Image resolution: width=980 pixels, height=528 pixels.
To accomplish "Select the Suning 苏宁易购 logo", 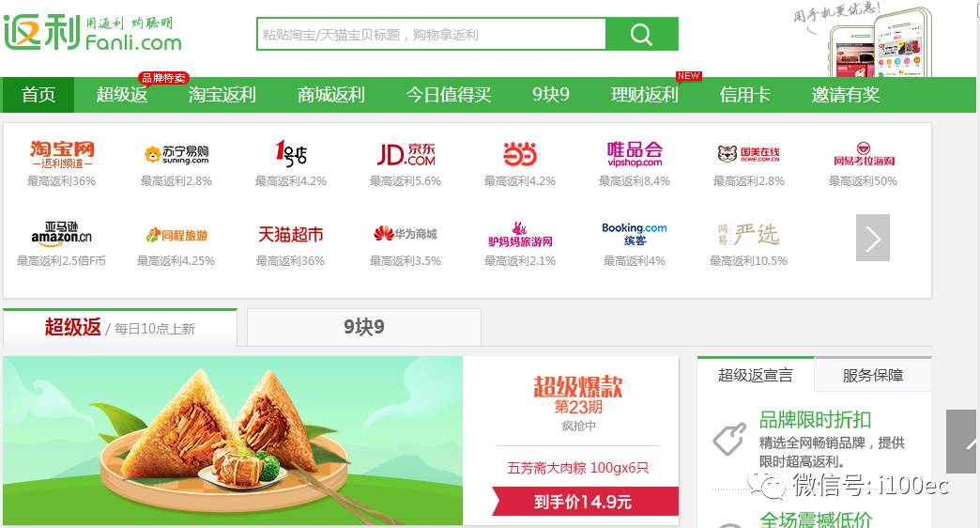I will (176, 154).
